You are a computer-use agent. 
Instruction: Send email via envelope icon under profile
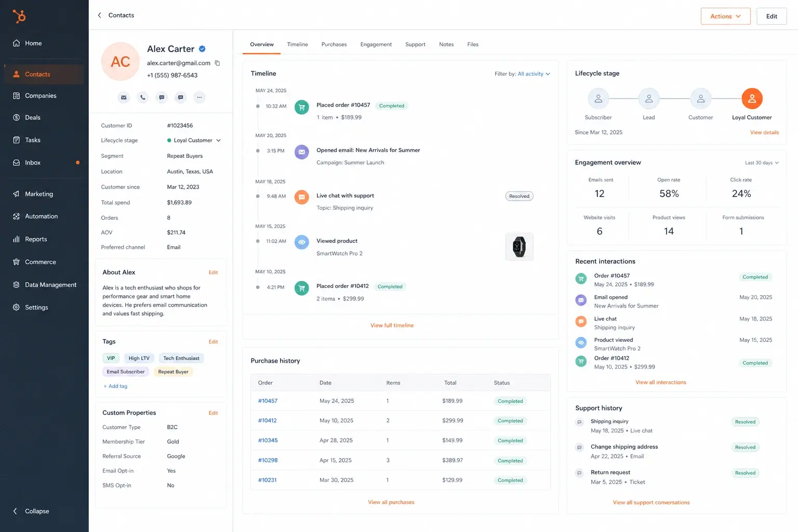pos(124,97)
